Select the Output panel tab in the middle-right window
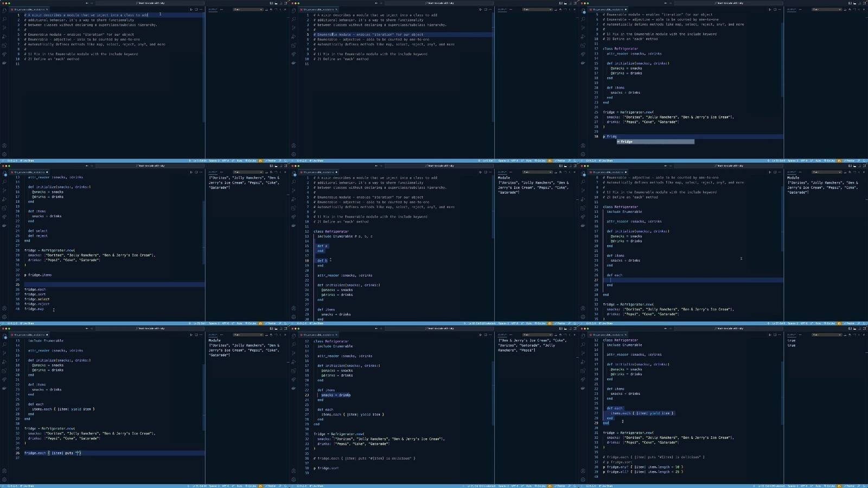The height and width of the screenshot is (488, 868). [x=792, y=172]
